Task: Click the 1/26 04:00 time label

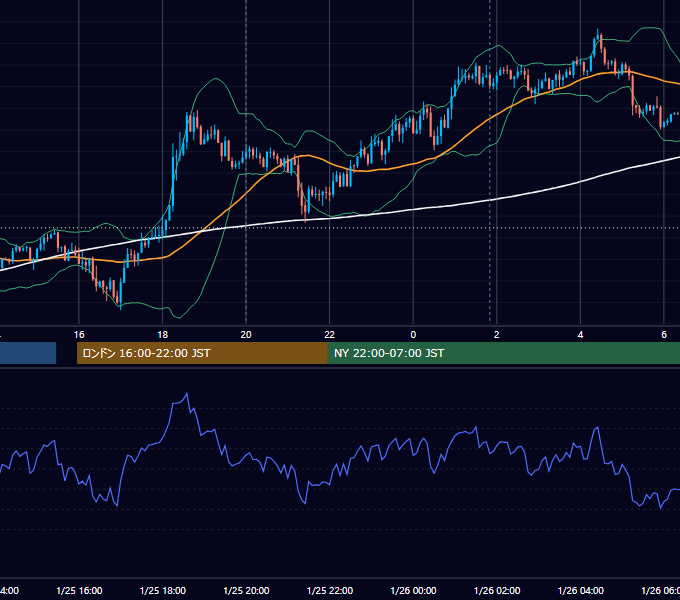Action: click(581, 590)
